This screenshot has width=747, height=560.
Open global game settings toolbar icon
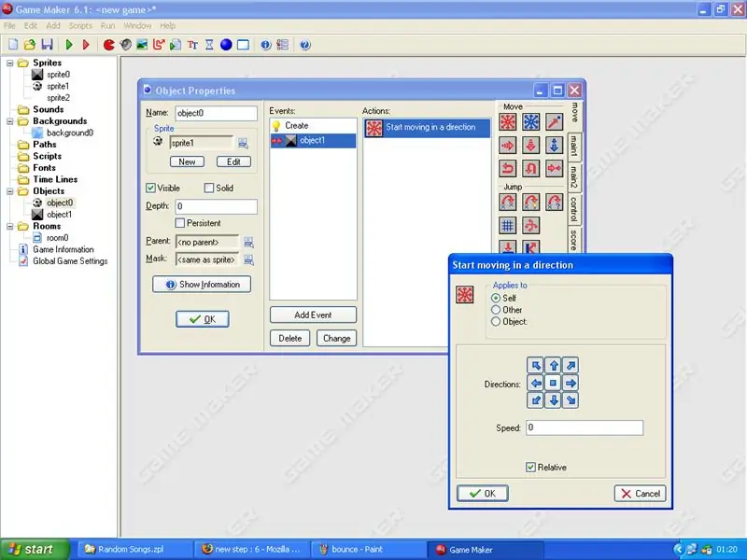pos(283,45)
